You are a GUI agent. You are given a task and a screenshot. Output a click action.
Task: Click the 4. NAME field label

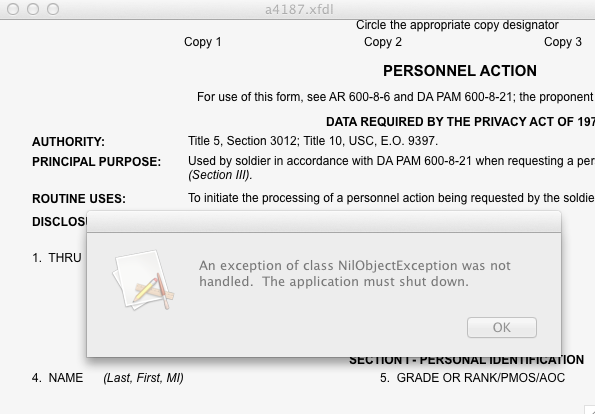tap(57, 378)
